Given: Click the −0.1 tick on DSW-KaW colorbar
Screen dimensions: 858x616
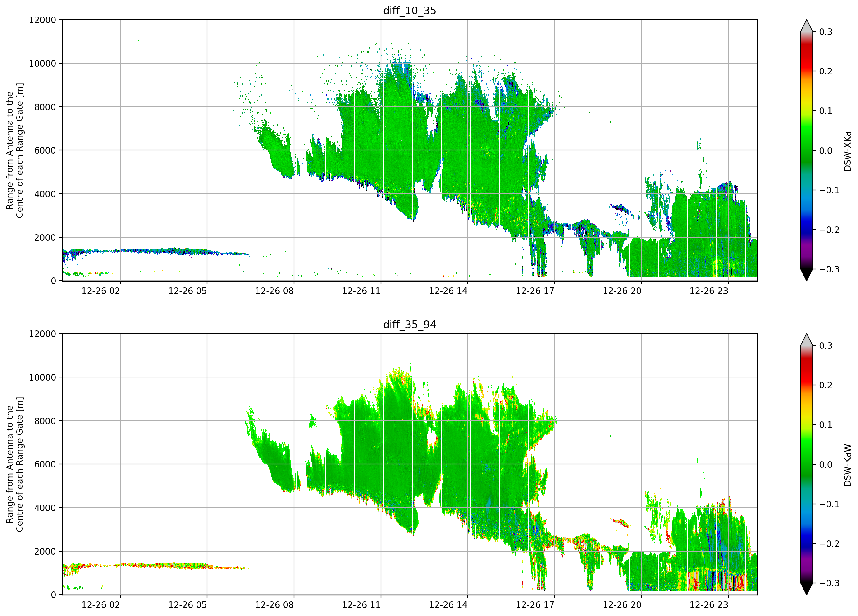Looking at the screenshot, I should 829,505.
